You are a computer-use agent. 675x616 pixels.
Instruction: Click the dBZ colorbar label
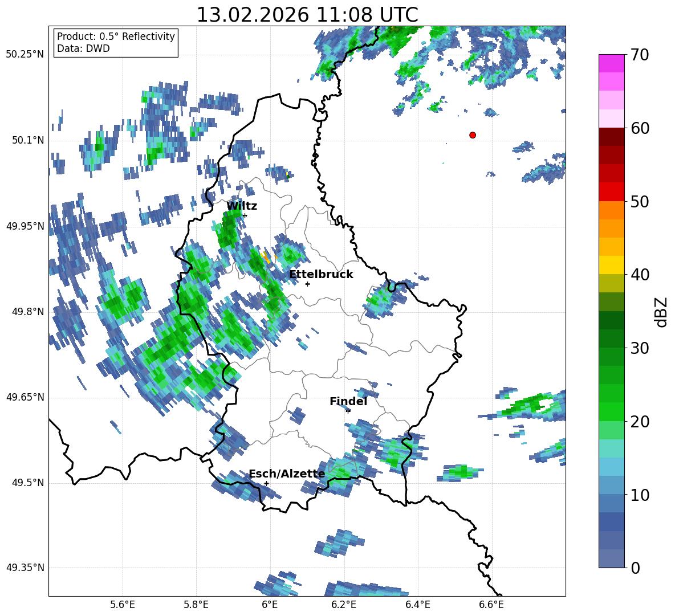pyautogui.click(x=661, y=312)
